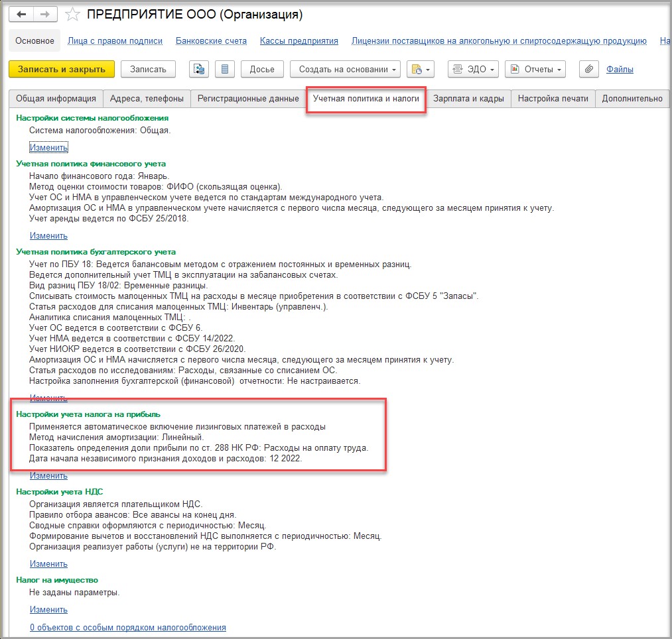Expand the Создать на основании dropdown
The height and width of the screenshot is (639, 672).
click(x=348, y=69)
